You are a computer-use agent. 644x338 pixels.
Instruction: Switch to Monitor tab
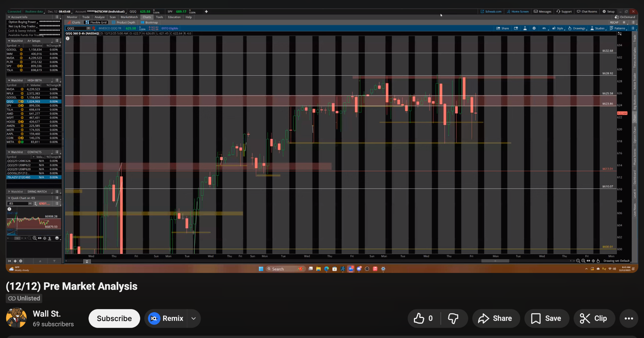pyautogui.click(x=72, y=17)
